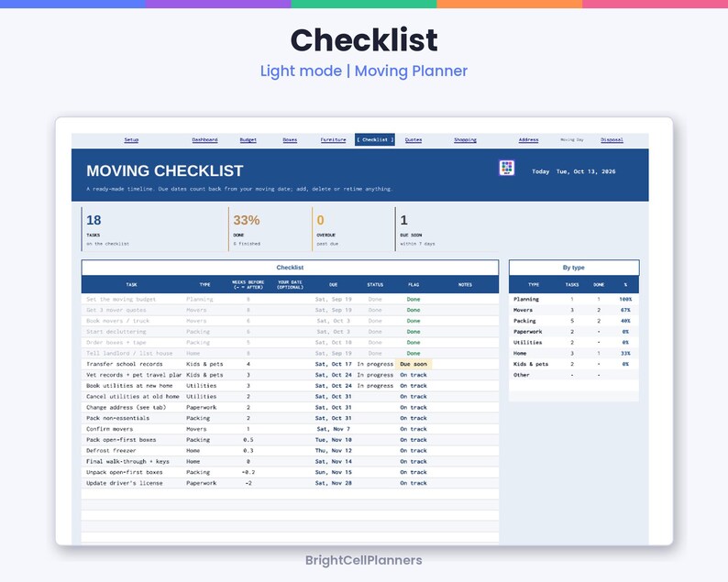728x582 pixels.
Task: Click the 'Sat, Nov 28' due date cell
Action: click(334, 483)
